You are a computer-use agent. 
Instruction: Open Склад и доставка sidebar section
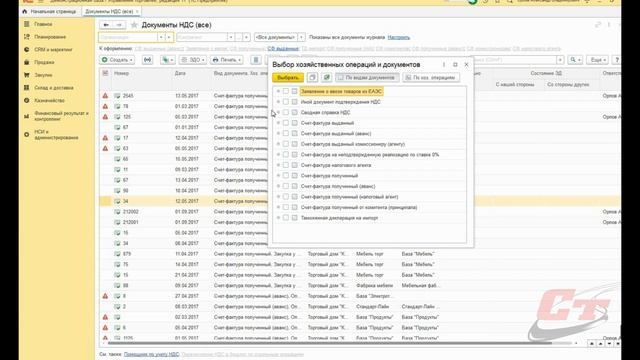pos(53,87)
